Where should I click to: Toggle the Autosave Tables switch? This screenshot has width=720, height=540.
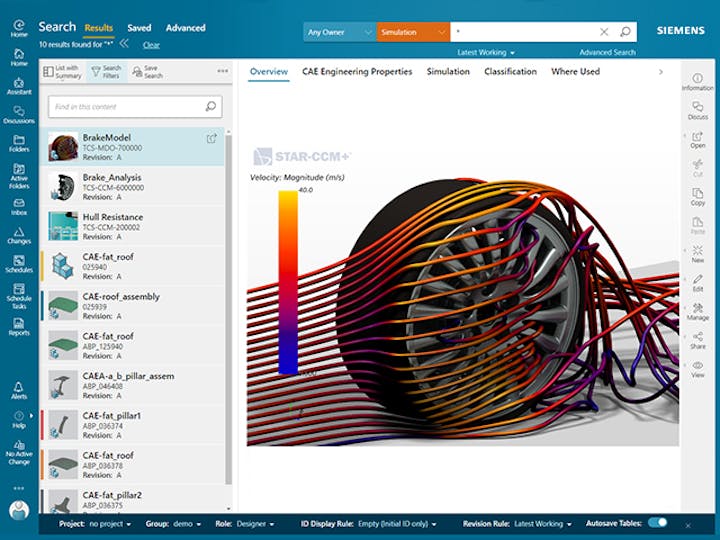[657, 522]
